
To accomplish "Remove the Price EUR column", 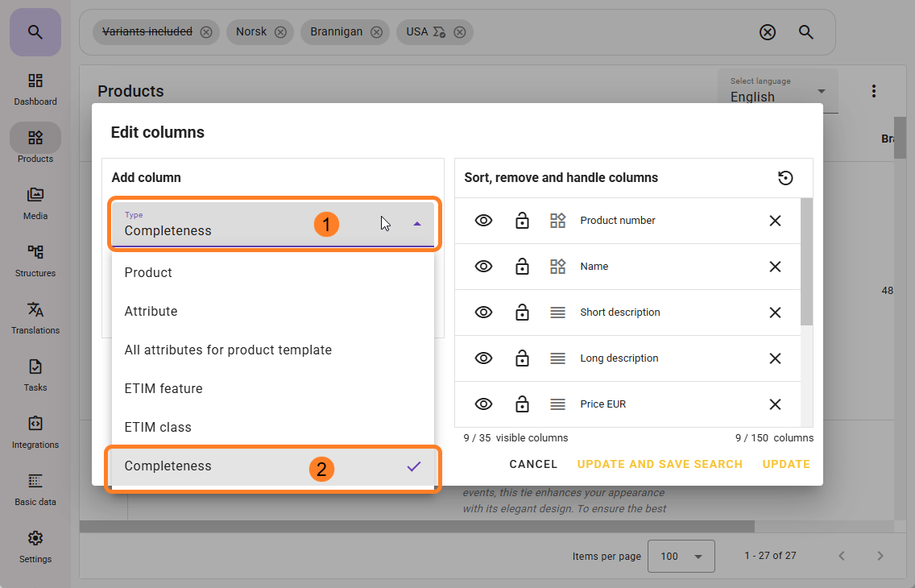I will pos(775,404).
